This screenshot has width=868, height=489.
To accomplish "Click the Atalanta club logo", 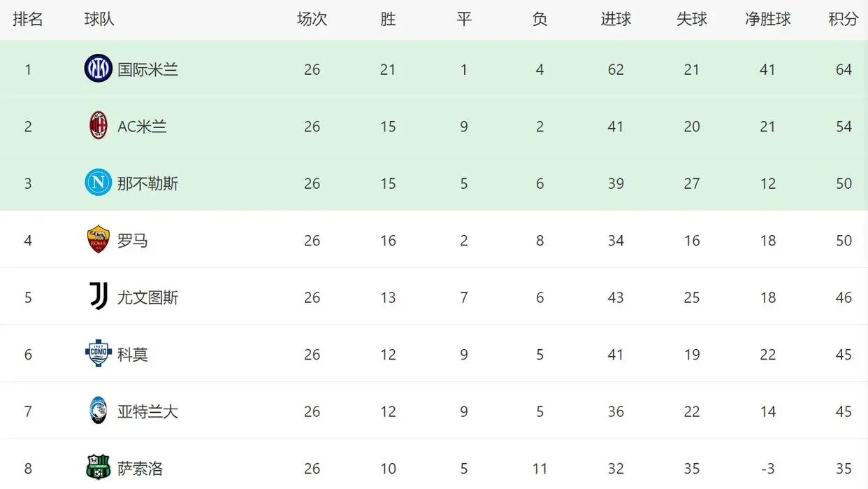I will tap(98, 411).
